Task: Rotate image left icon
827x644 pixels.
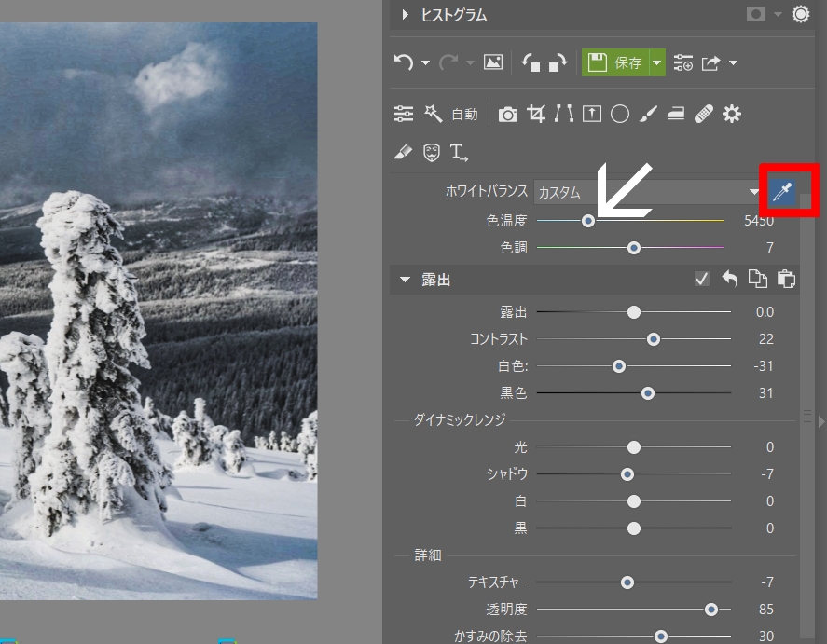Action: coord(531,62)
